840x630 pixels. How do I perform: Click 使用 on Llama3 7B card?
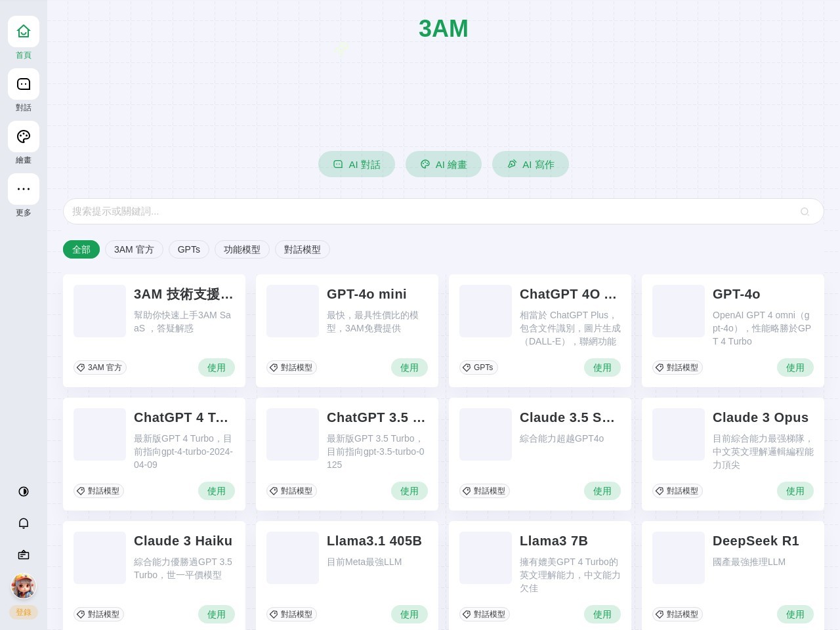602,614
